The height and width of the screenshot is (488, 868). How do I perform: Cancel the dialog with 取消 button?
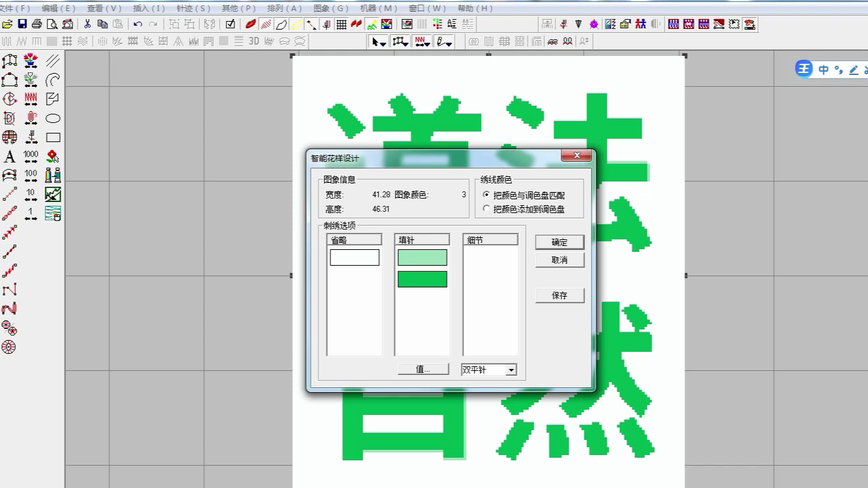pyautogui.click(x=559, y=260)
